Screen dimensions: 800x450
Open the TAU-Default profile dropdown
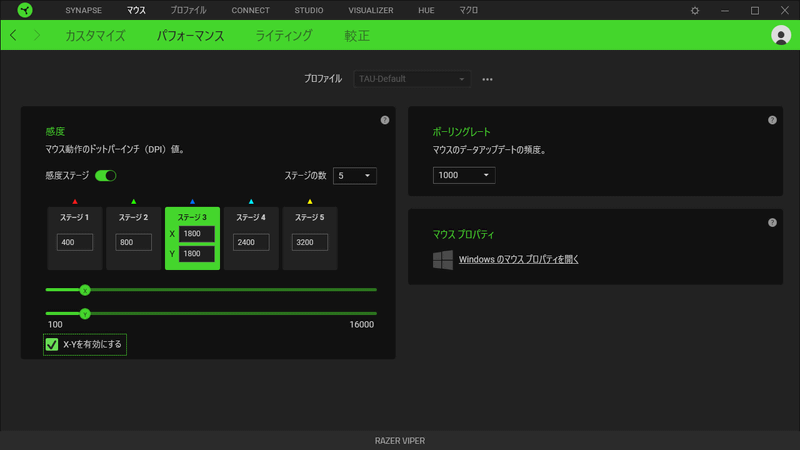(412, 79)
